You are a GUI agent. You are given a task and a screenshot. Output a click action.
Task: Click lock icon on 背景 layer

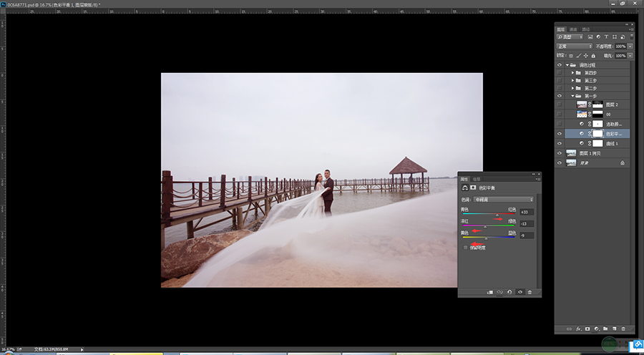coord(623,163)
